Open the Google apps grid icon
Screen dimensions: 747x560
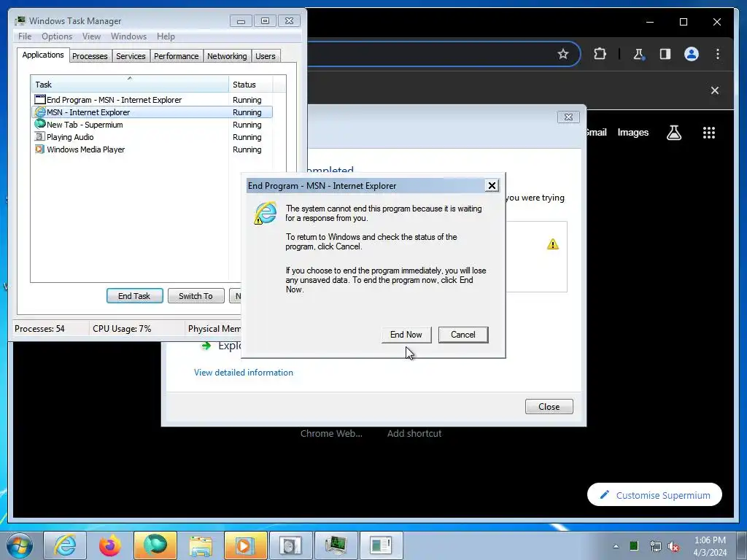pos(709,133)
